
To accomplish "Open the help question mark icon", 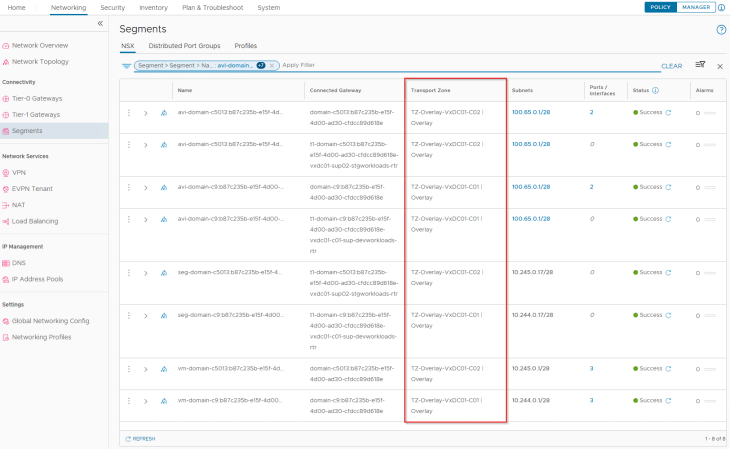I will tap(721, 30).
